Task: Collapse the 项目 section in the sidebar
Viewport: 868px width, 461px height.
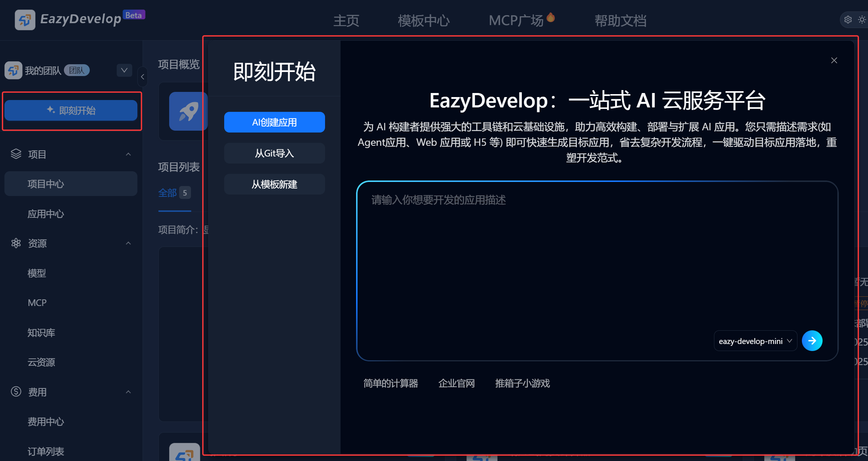Action: [128, 154]
